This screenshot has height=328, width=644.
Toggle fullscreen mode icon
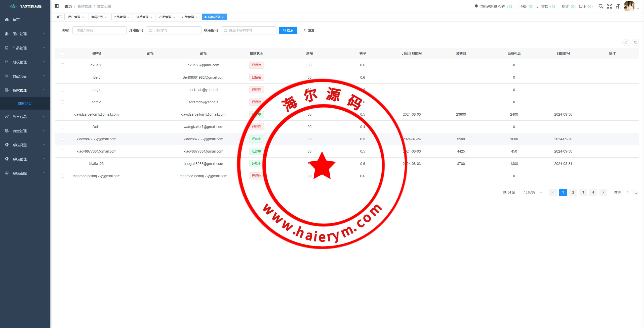pos(609,6)
